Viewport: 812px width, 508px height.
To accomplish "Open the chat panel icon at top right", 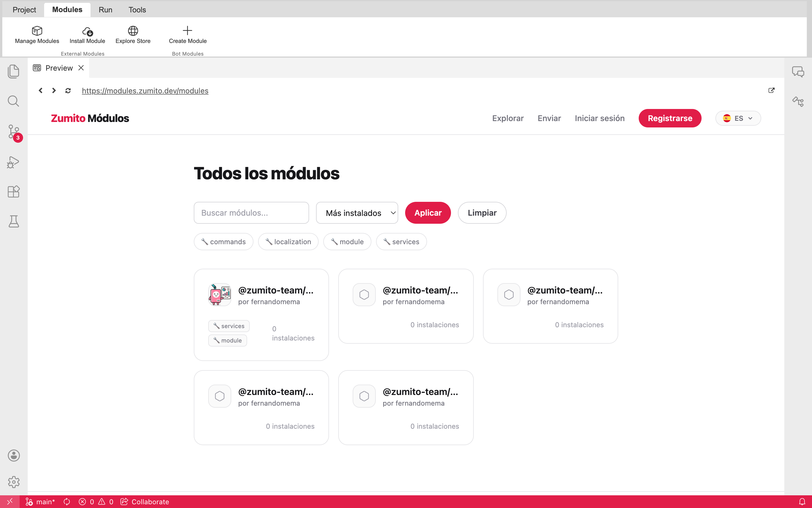I will pyautogui.click(x=798, y=72).
